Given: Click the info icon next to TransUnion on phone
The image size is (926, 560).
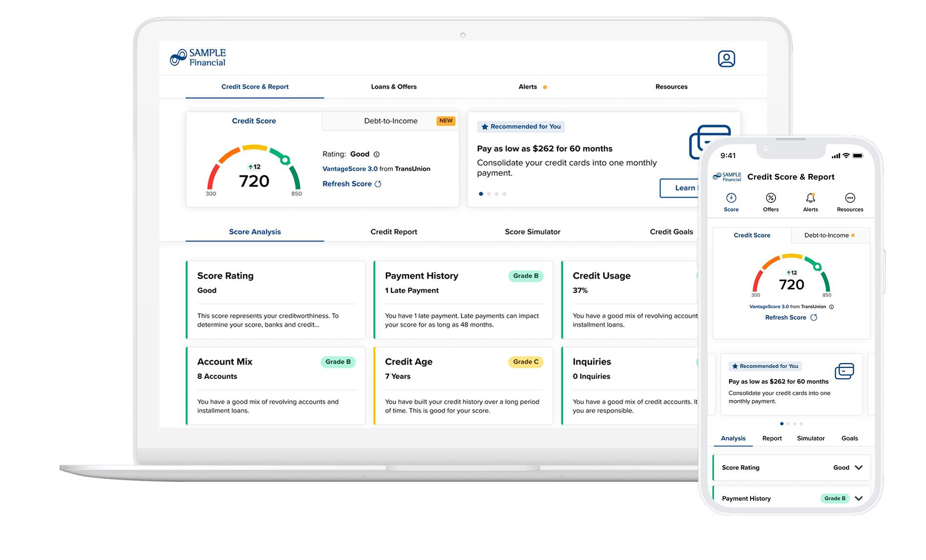Looking at the screenshot, I should point(831,307).
